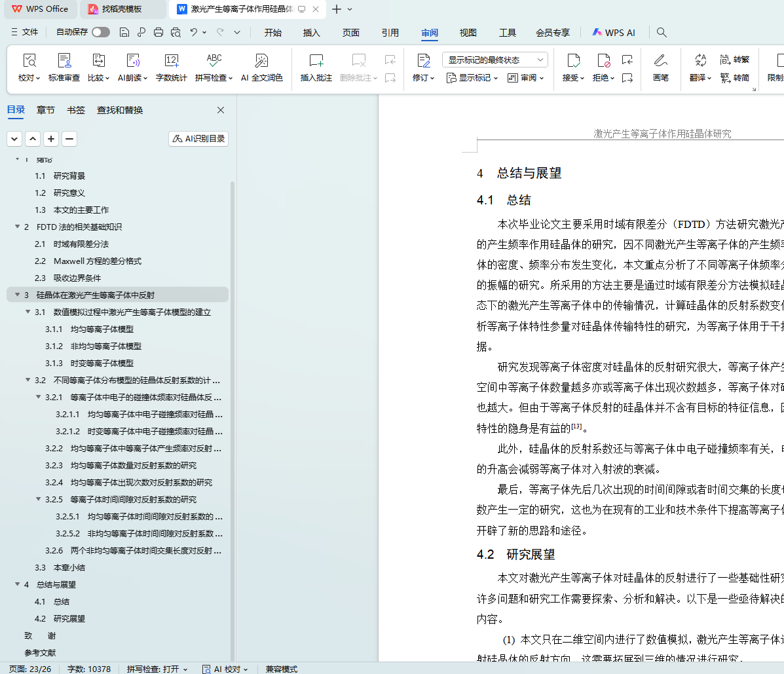Toggle the 自动保存 autosave switch
Viewport: 784px width, 674px height.
(x=100, y=32)
